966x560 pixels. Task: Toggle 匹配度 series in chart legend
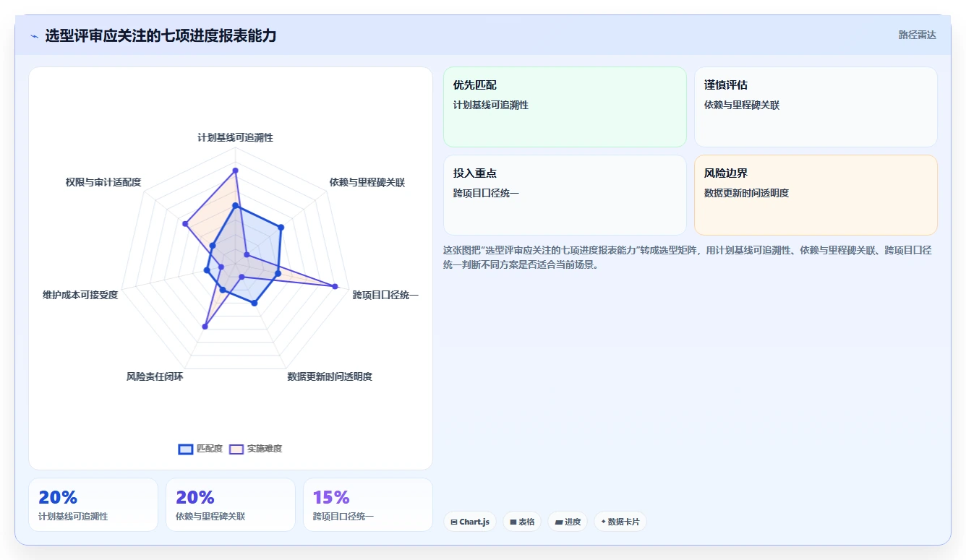[200, 449]
